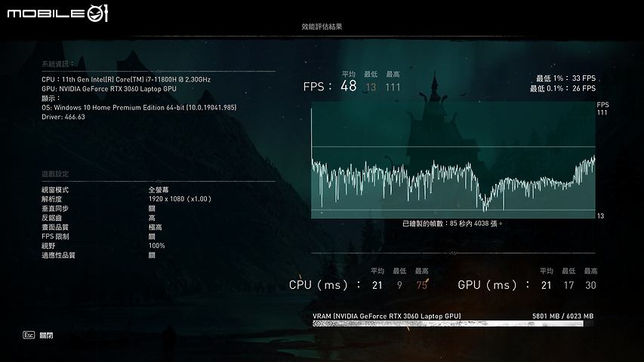Click the GPU max value 30
644x362 pixels.
pyautogui.click(x=590, y=285)
